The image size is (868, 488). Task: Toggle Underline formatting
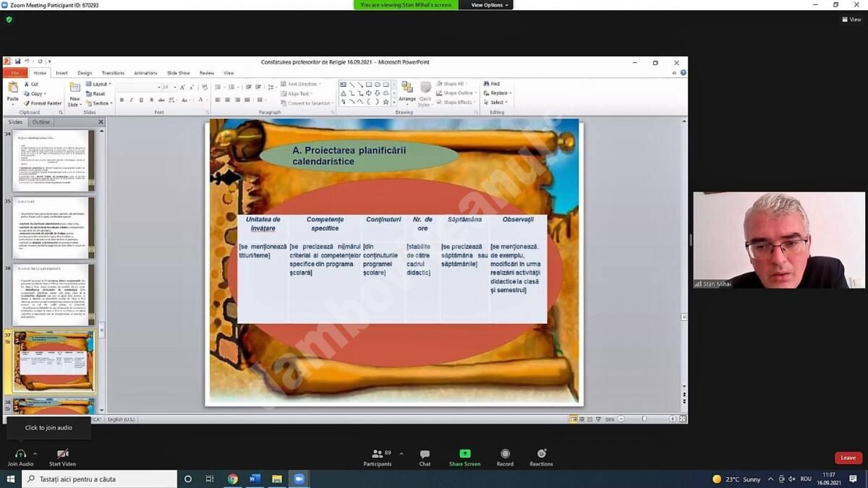point(141,100)
